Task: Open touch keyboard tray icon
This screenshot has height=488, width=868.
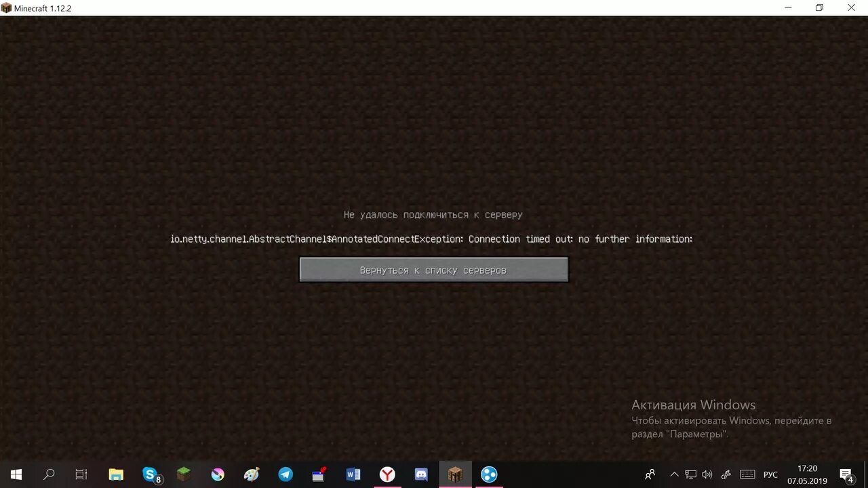Action: point(747,474)
